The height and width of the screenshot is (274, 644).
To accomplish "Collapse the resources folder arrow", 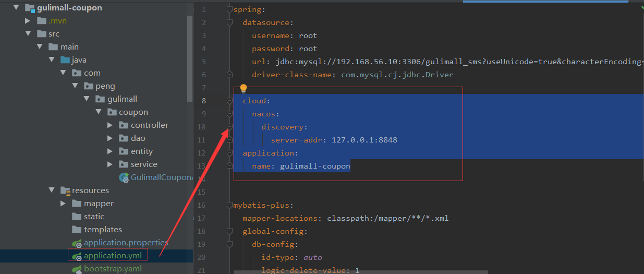I will (x=52, y=190).
